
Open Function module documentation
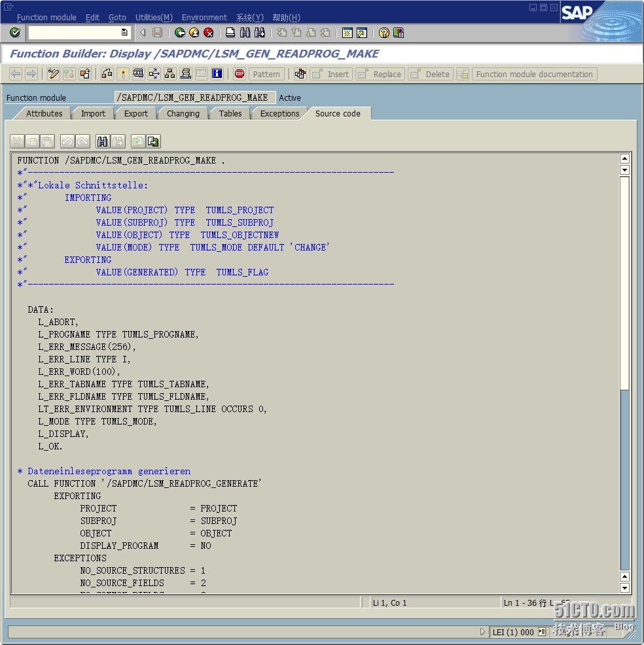point(535,74)
